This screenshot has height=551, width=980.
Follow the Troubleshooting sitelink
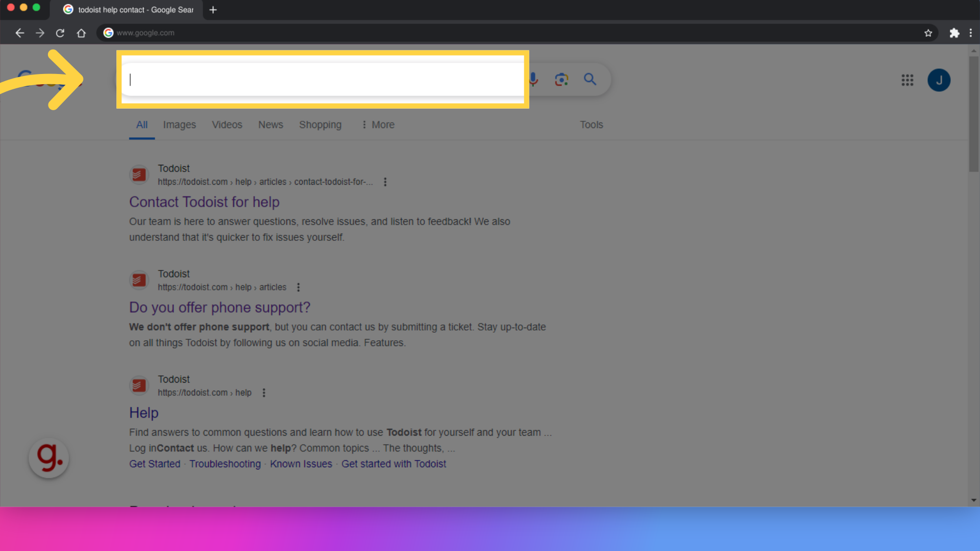coord(225,464)
